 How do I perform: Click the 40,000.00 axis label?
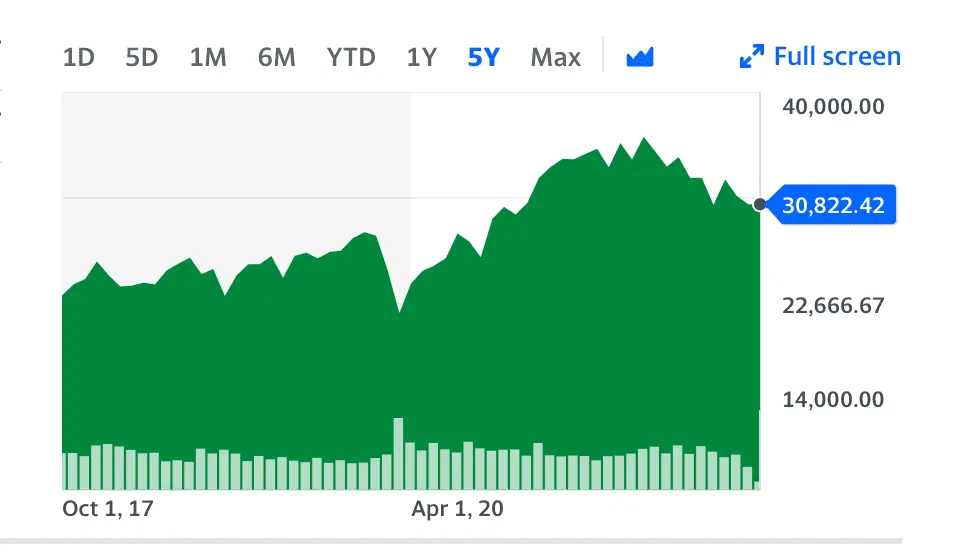(x=833, y=106)
